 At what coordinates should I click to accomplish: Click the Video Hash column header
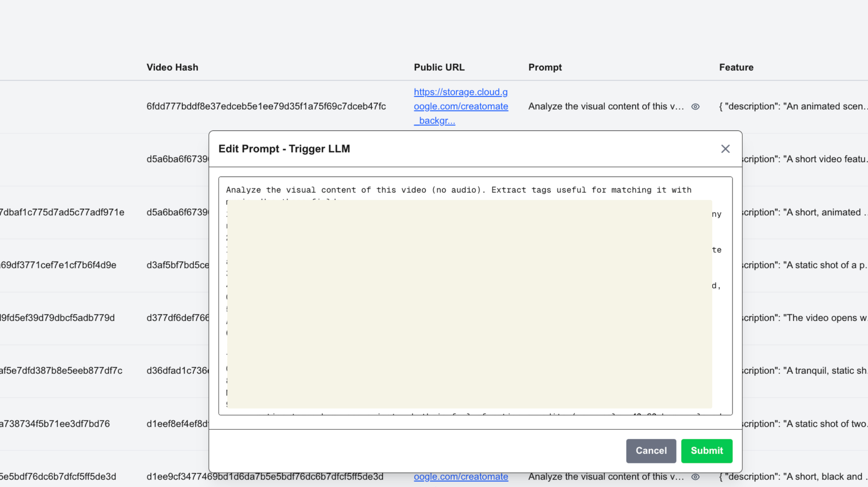point(172,67)
